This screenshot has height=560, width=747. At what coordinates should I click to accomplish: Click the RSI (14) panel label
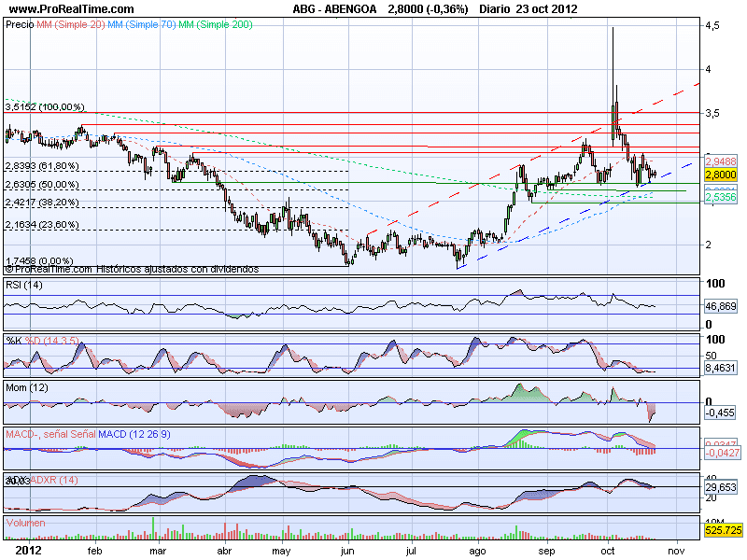[x=24, y=285]
